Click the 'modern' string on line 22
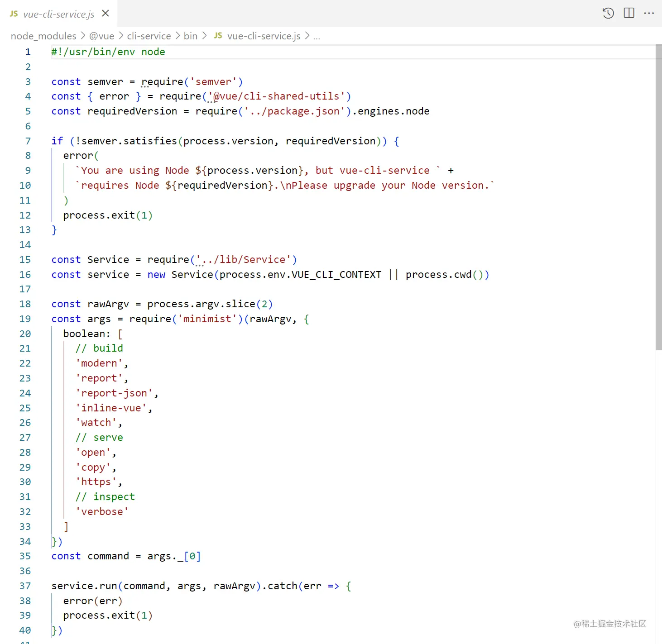The image size is (662, 644). [x=99, y=363]
